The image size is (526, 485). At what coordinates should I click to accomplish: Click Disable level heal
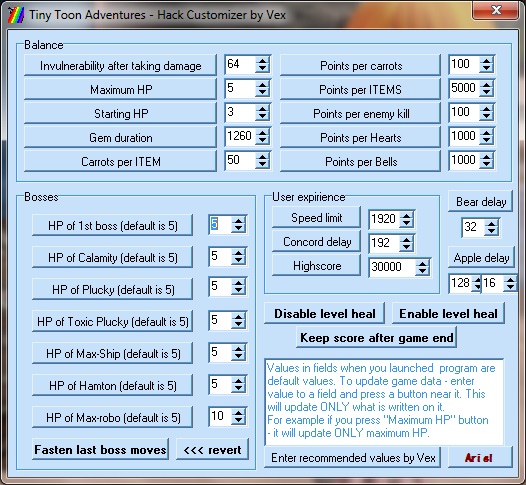(x=324, y=313)
